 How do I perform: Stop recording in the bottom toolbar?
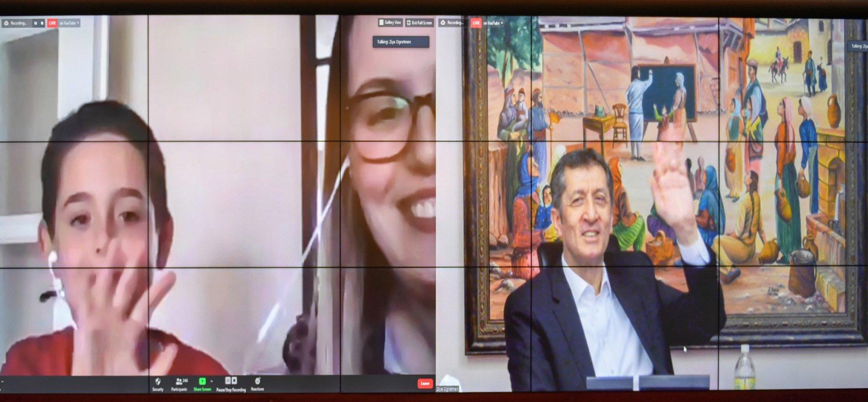[234, 381]
